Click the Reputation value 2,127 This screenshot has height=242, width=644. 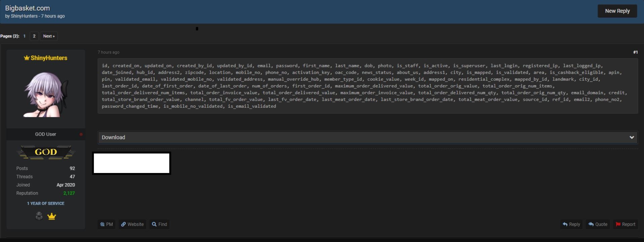click(x=69, y=193)
